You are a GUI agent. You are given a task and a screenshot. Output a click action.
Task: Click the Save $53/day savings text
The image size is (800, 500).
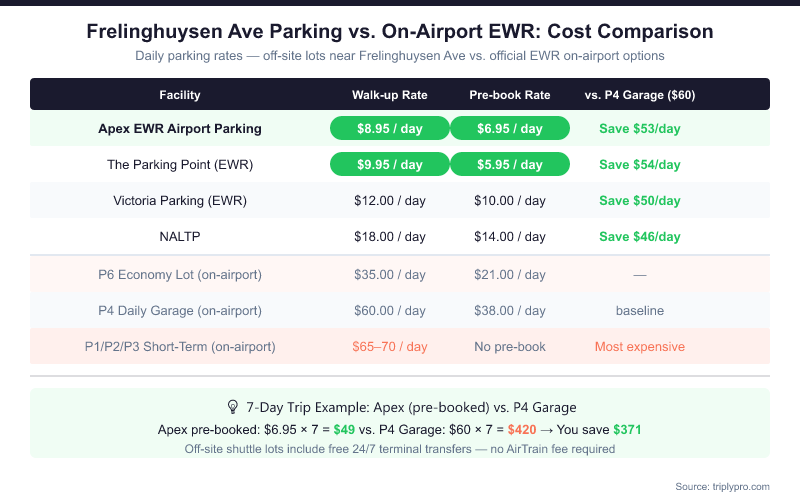(x=640, y=128)
